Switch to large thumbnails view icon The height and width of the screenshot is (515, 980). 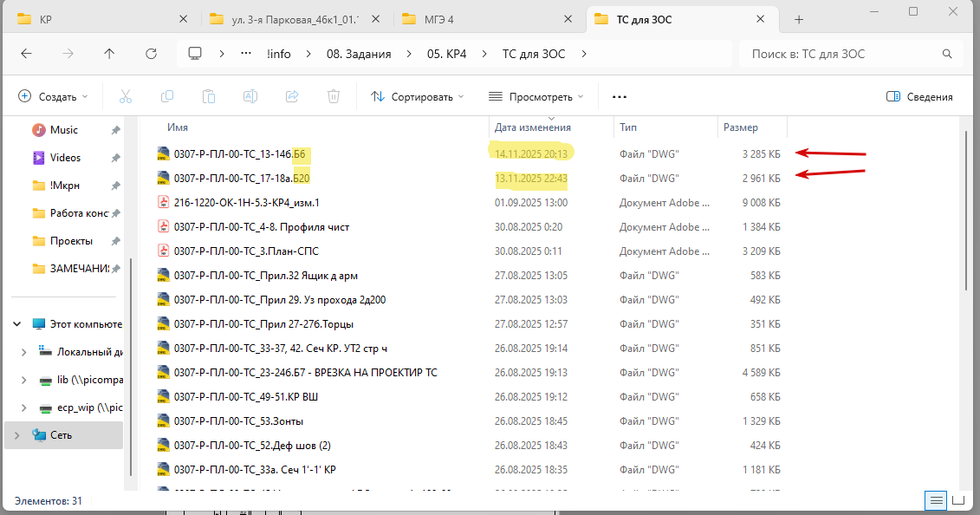[x=958, y=500]
